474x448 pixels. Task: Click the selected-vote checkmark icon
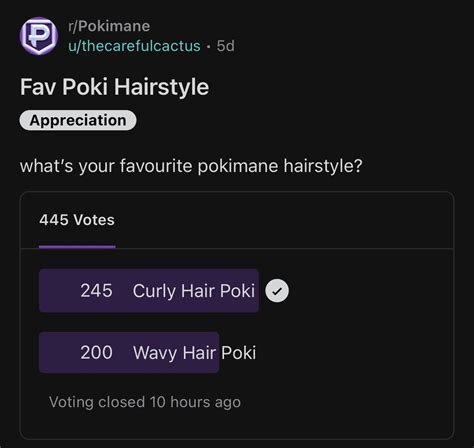[277, 291]
